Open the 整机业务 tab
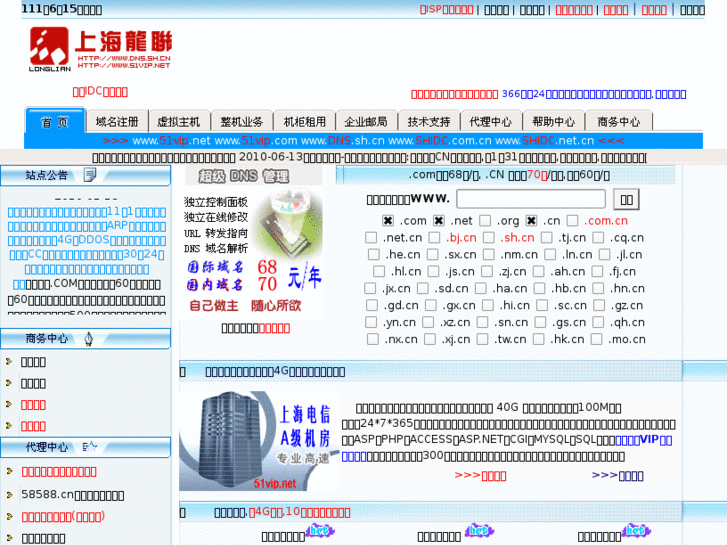727x545 pixels. [242, 122]
